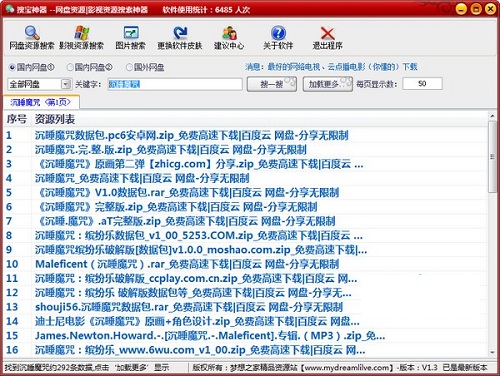The height and width of the screenshot is (376, 500).
Task: Click the red X 退出程序 icon
Action: 328,33
